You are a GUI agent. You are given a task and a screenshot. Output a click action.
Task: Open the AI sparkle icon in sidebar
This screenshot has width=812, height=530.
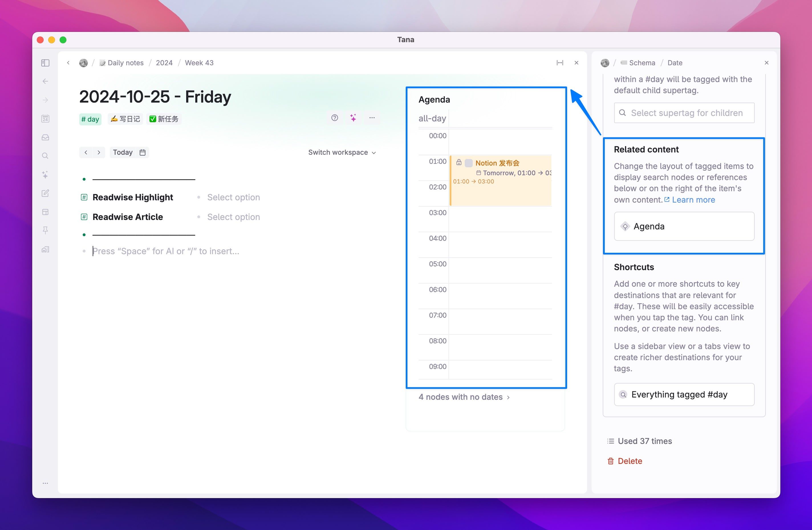(45, 175)
